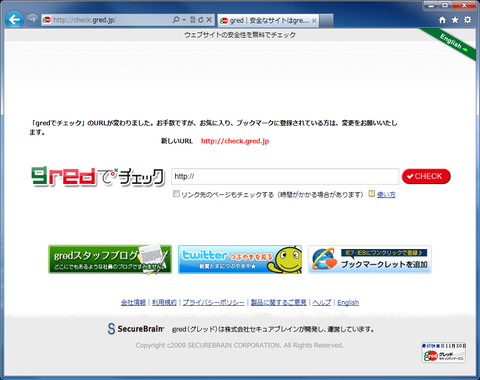This screenshot has width=480, height=380.
Task: Open the address bar dropdown arrow
Action: pyautogui.click(x=184, y=20)
